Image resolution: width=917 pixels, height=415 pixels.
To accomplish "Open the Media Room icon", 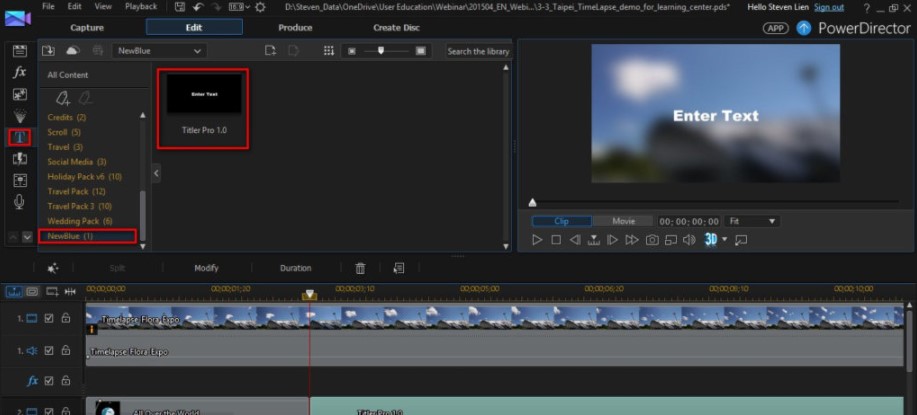I will 20,51.
